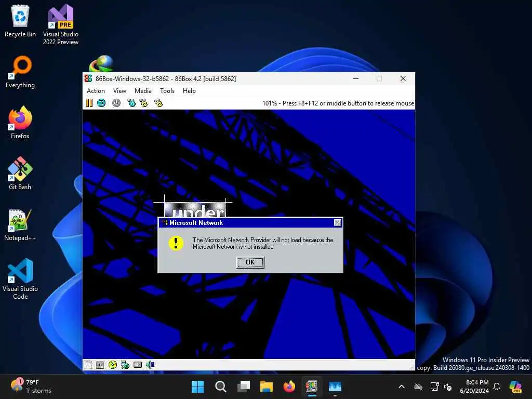Open Firefox from the taskbar
This screenshot has width=532, height=399.
pyautogui.click(x=289, y=387)
